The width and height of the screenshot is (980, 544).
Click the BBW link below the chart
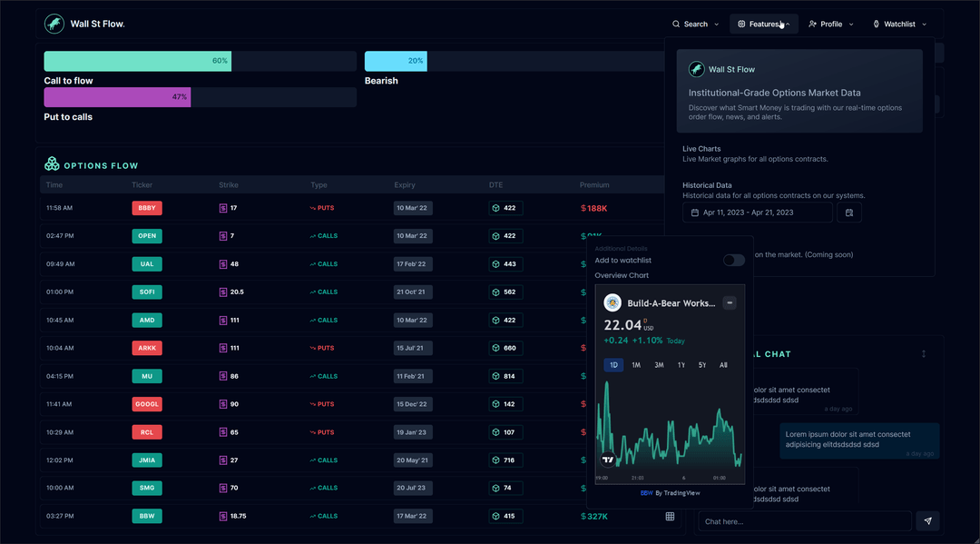point(646,493)
